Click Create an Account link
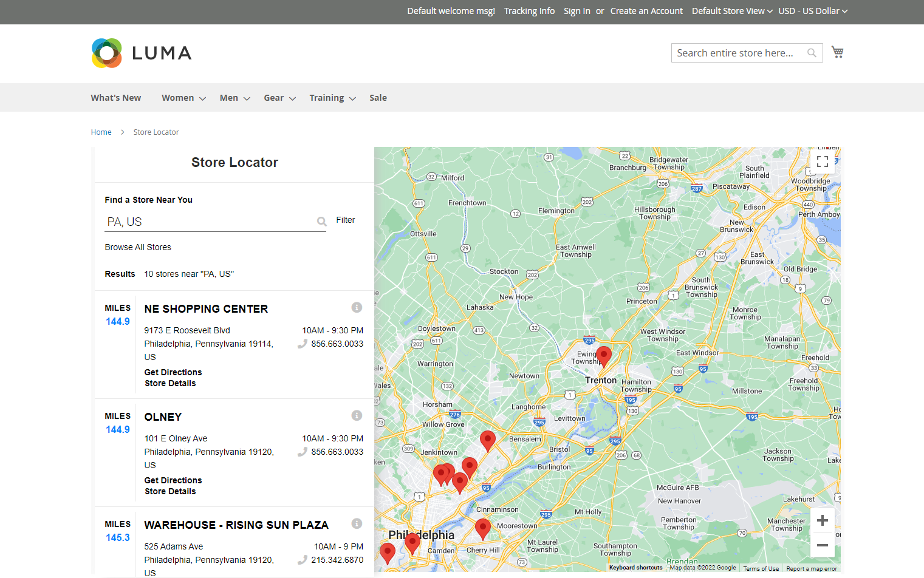Viewport: 924px width, 578px height. pos(646,11)
